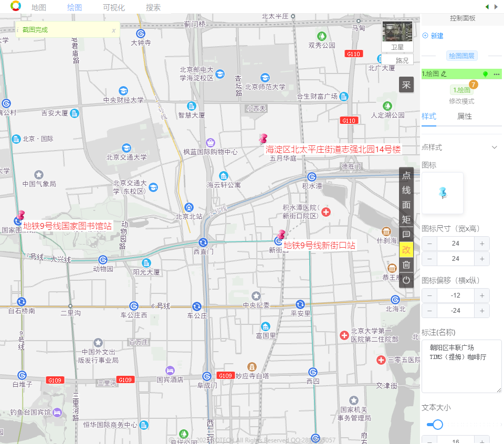The width and height of the screenshot is (504, 444).
Task: Open the 搜索 tab
Action: pos(153,7)
